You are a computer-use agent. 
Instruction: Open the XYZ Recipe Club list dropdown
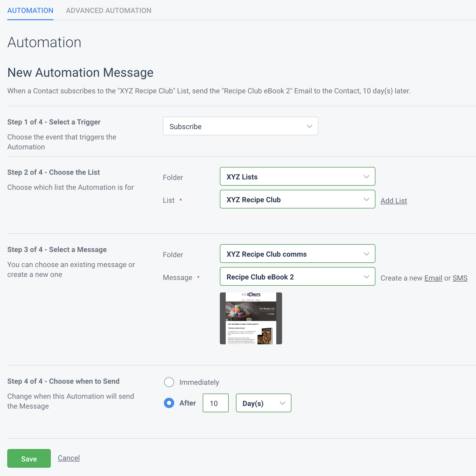(x=297, y=199)
